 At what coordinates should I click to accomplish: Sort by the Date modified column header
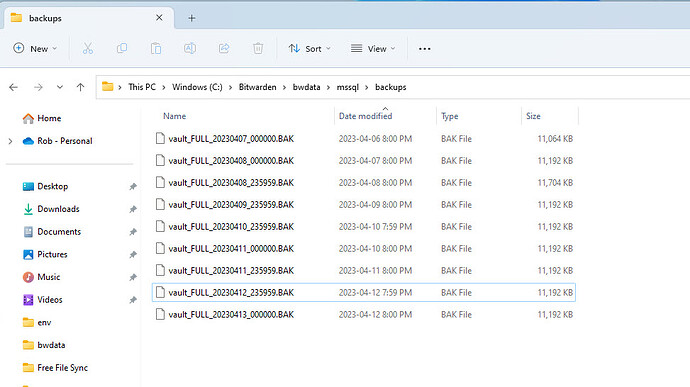click(365, 116)
